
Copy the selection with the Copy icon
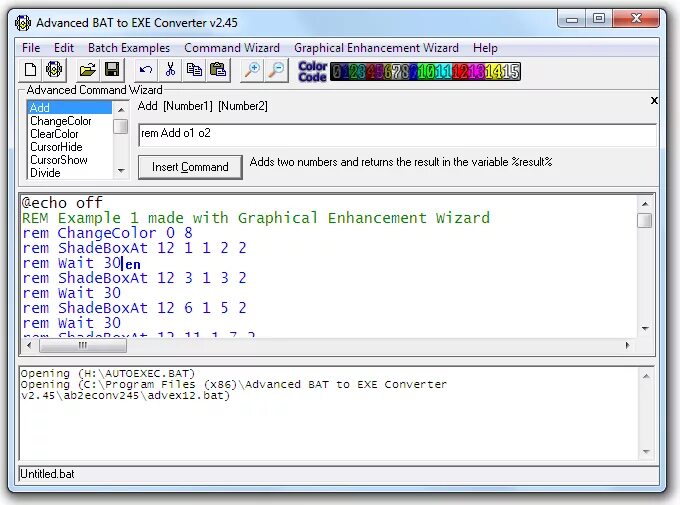[194, 70]
